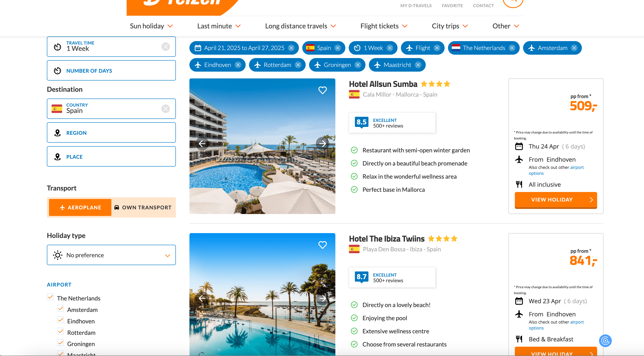Expand the Holiday type No preference dropdown
644x356 pixels.
pos(111,255)
